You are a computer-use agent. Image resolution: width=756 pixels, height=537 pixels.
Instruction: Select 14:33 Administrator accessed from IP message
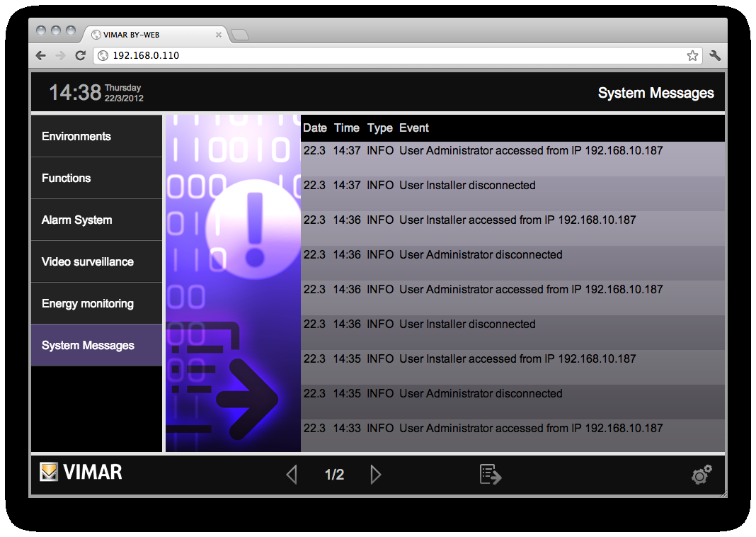[512, 436]
